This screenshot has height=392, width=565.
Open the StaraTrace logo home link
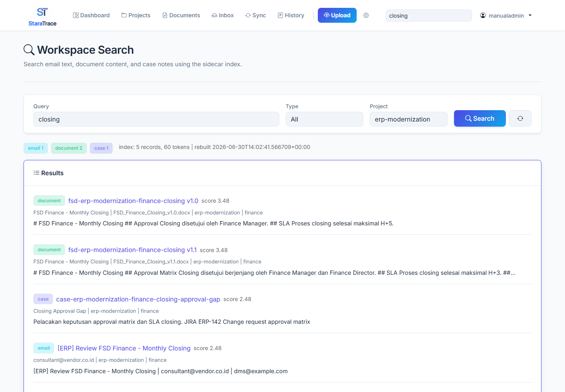42,16
